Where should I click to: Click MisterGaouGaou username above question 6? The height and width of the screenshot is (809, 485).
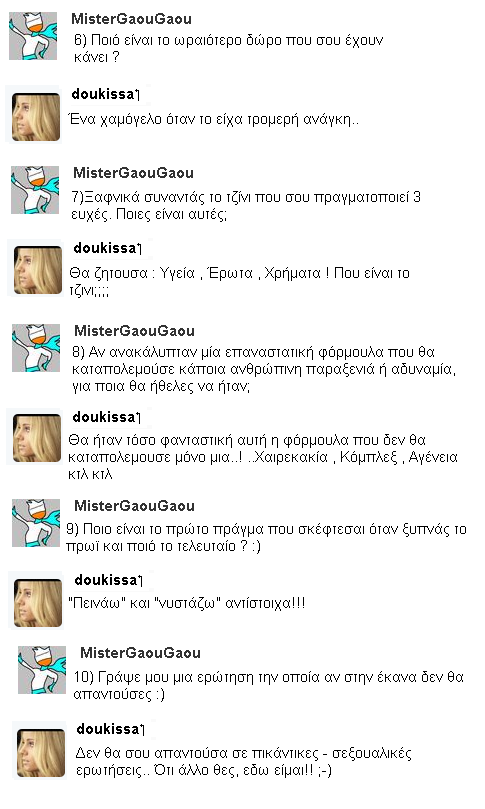pyautogui.click(x=131, y=19)
